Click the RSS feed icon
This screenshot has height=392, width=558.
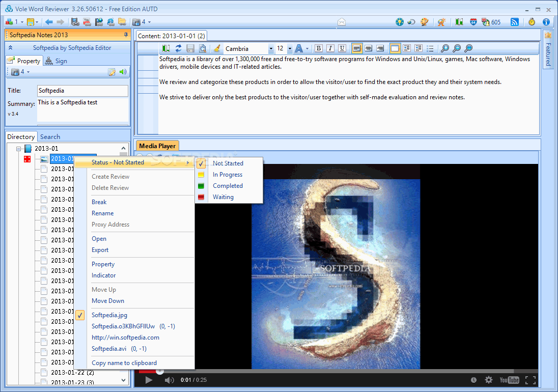[x=514, y=22]
